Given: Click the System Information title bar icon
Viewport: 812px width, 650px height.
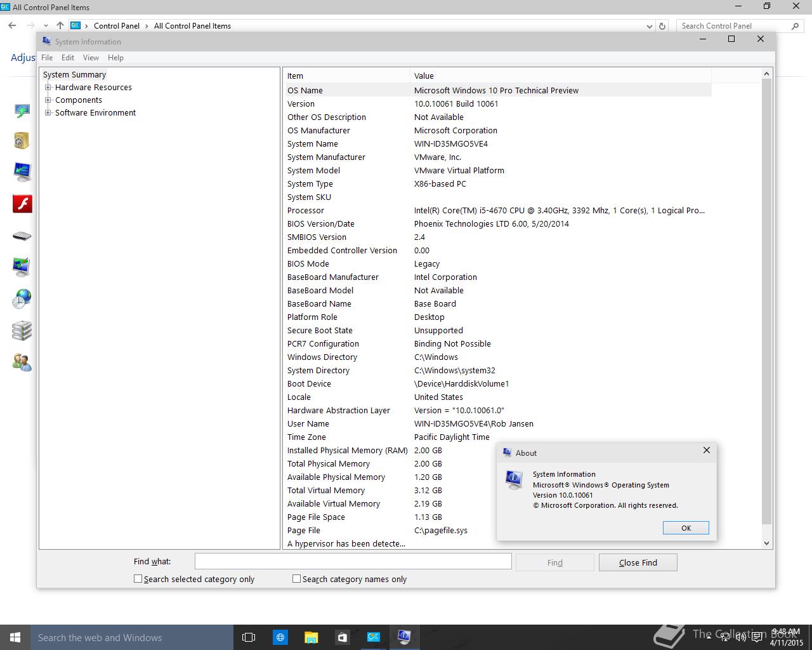Looking at the screenshot, I should 46,41.
